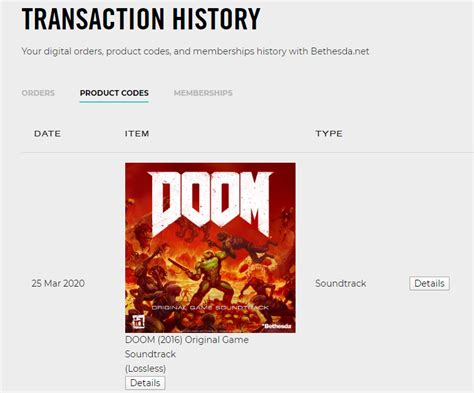The height and width of the screenshot is (393, 474).
Task: Click the Transaction History heading
Action: pos(141,18)
